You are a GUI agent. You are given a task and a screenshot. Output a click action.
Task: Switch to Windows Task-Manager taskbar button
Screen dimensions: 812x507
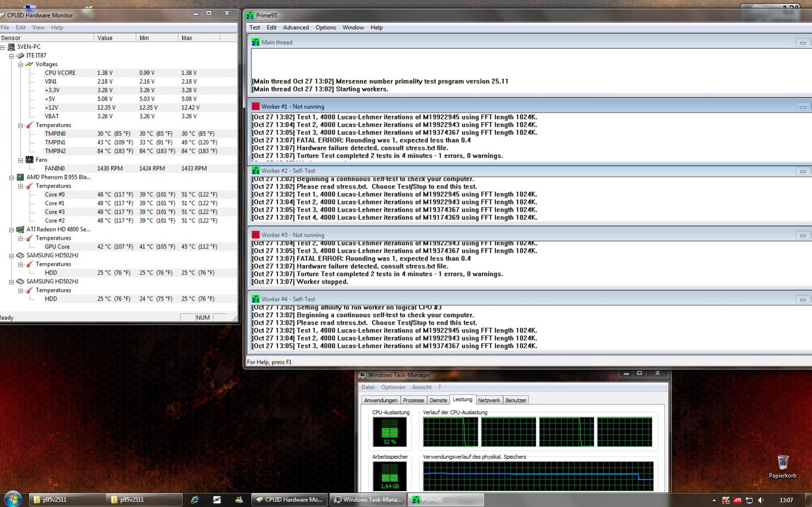368,500
